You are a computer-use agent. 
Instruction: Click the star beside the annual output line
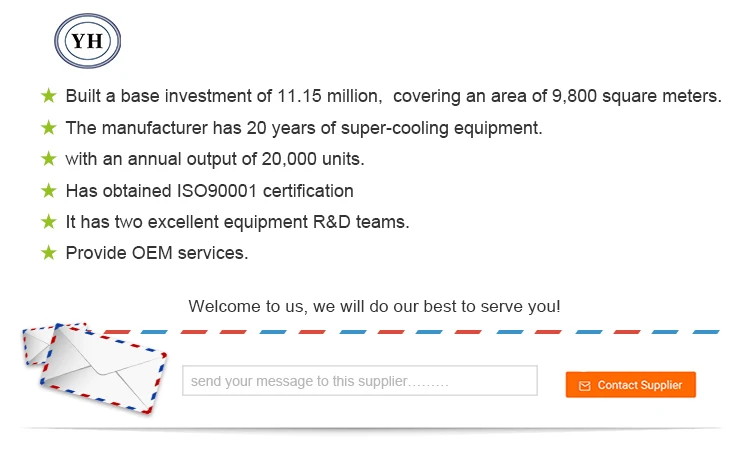point(48,158)
